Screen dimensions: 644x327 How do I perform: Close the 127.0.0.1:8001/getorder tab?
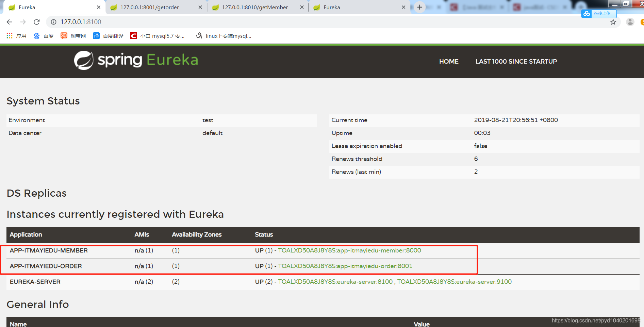pyautogui.click(x=200, y=7)
